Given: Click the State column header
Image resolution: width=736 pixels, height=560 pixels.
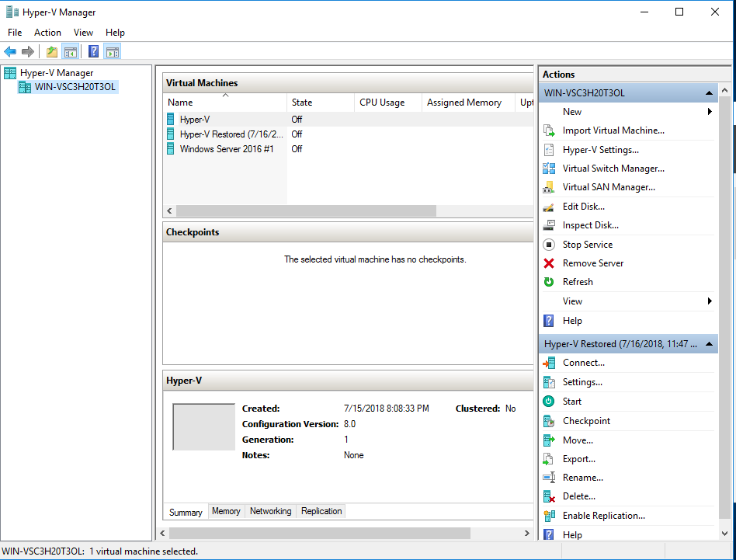Looking at the screenshot, I should tap(320, 103).
